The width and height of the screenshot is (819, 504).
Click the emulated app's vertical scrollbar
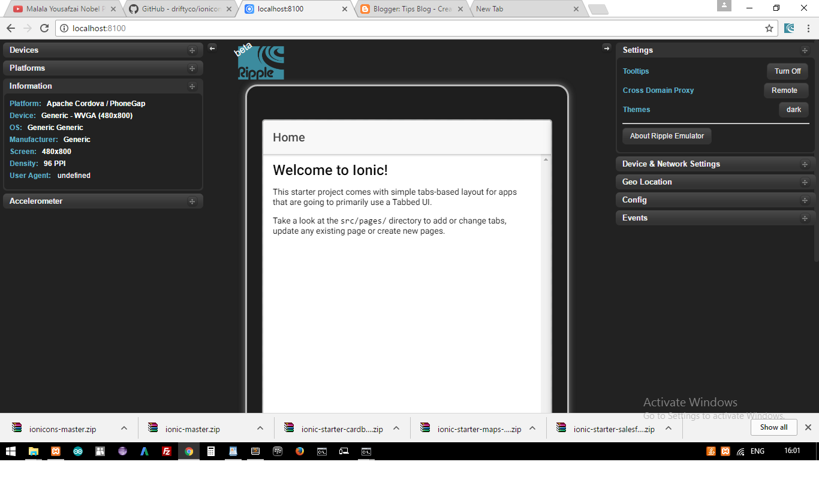[546, 284]
